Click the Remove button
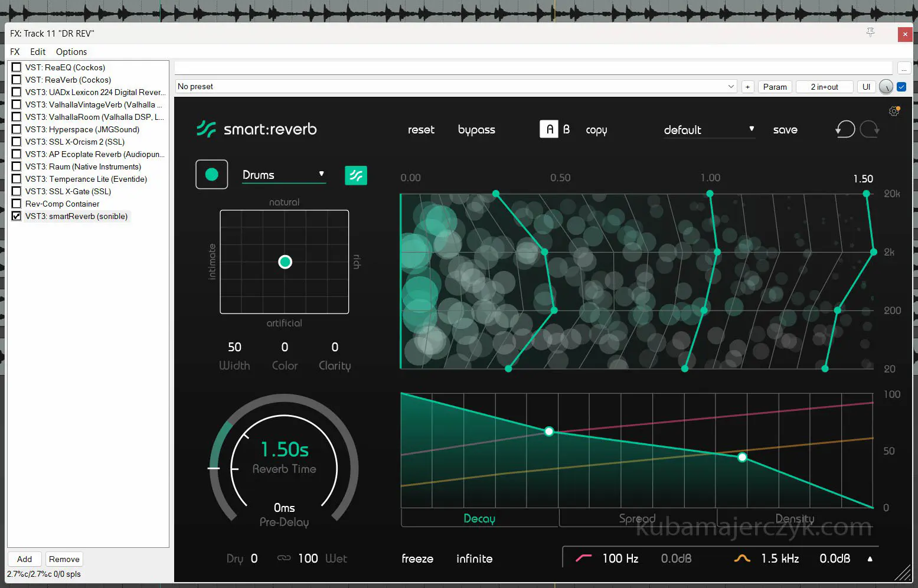Image resolution: width=918 pixels, height=588 pixels. pyautogui.click(x=64, y=559)
